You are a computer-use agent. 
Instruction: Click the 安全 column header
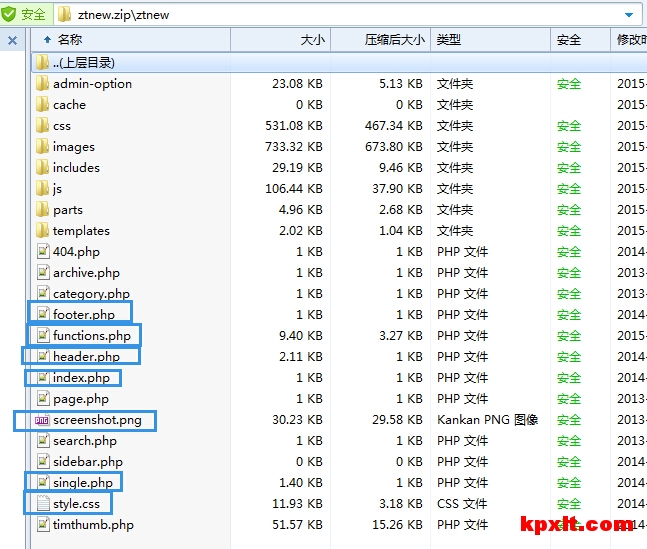click(x=569, y=40)
